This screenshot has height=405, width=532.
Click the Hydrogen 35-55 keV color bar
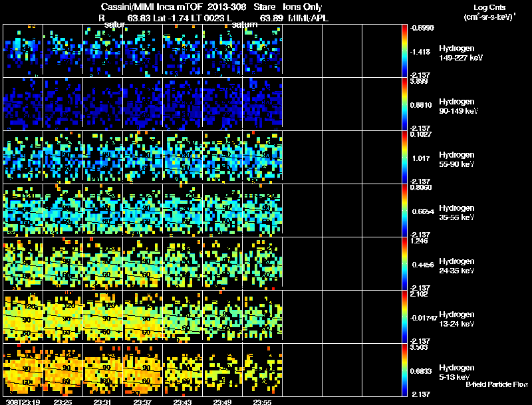[x=404, y=211]
